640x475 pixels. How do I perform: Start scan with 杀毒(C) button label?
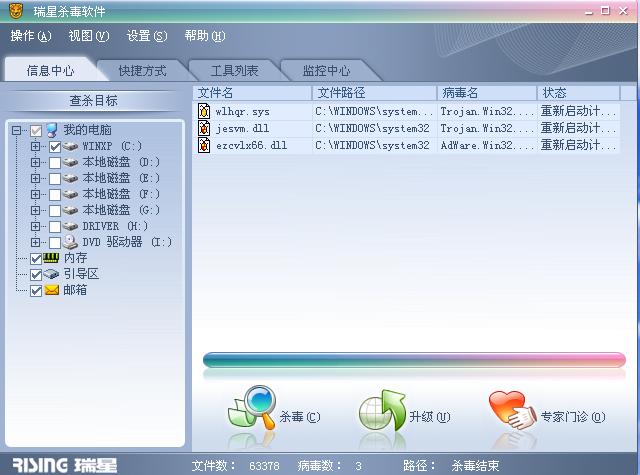tap(300, 417)
